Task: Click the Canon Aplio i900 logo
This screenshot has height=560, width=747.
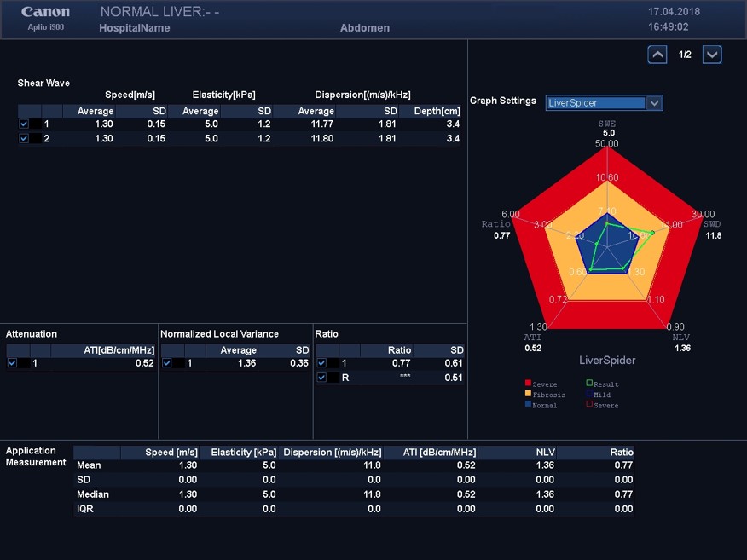Action: click(x=46, y=18)
